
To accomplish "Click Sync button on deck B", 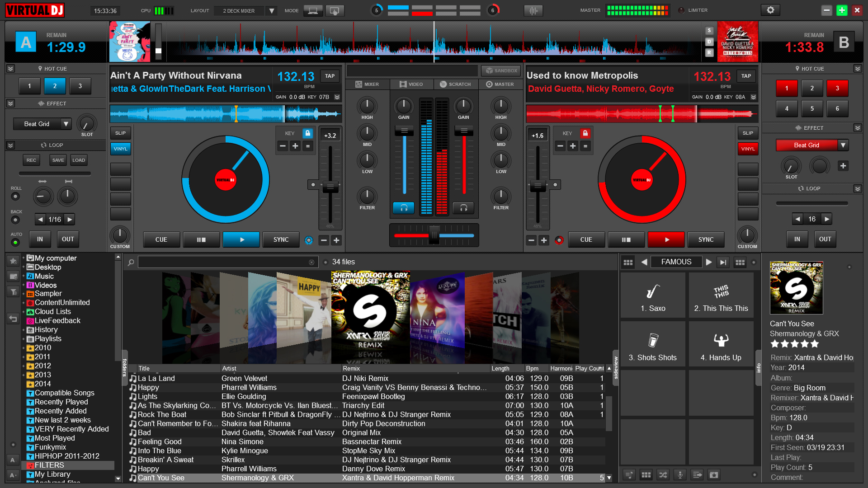I will tap(706, 239).
